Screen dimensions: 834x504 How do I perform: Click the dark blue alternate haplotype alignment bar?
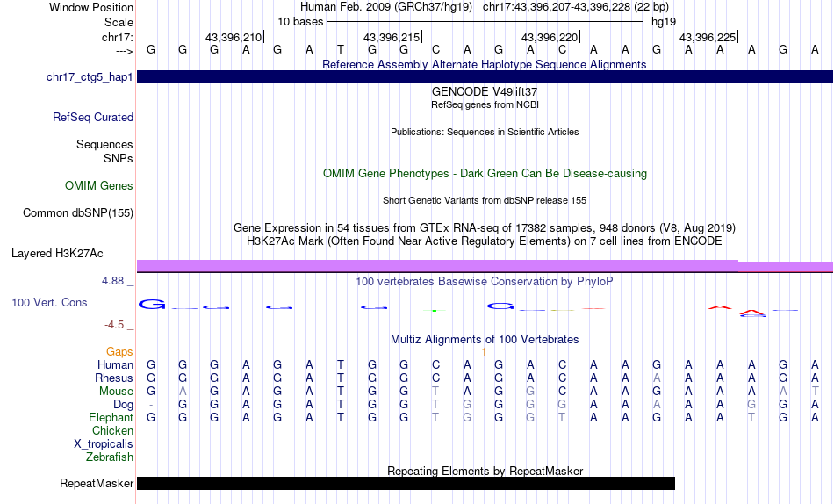[x=485, y=76]
